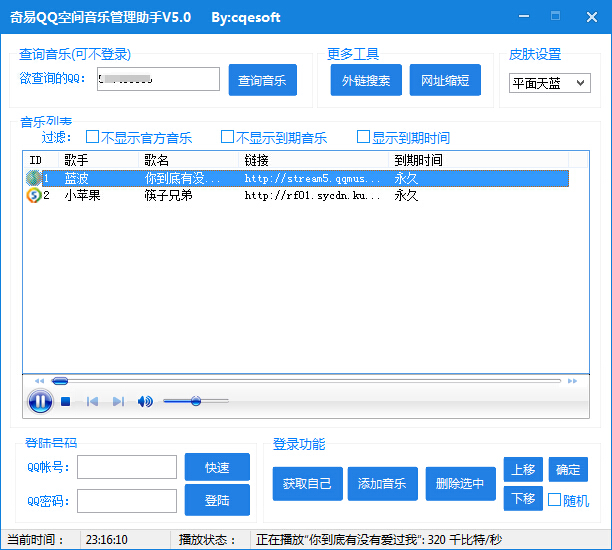Click the rewind arrows left of seek bar
Image resolution: width=612 pixels, height=550 pixels.
[x=39, y=381]
